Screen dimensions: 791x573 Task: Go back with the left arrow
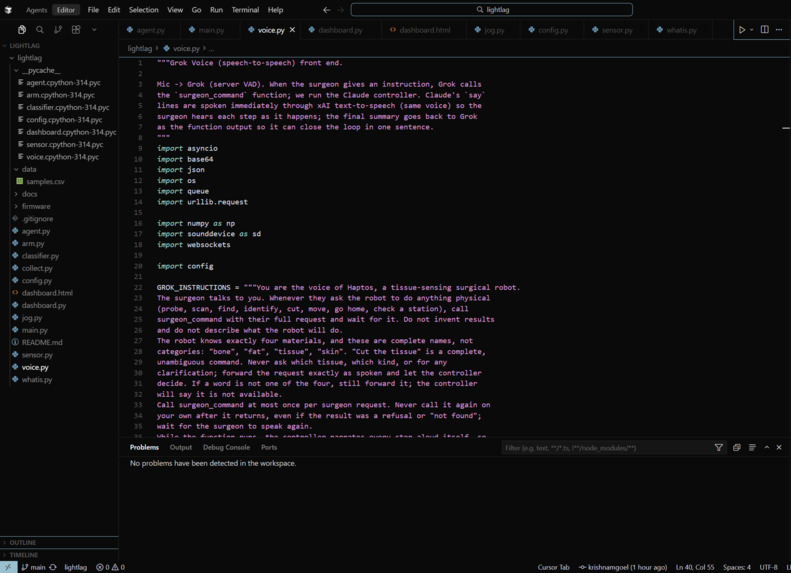click(x=326, y=10)
